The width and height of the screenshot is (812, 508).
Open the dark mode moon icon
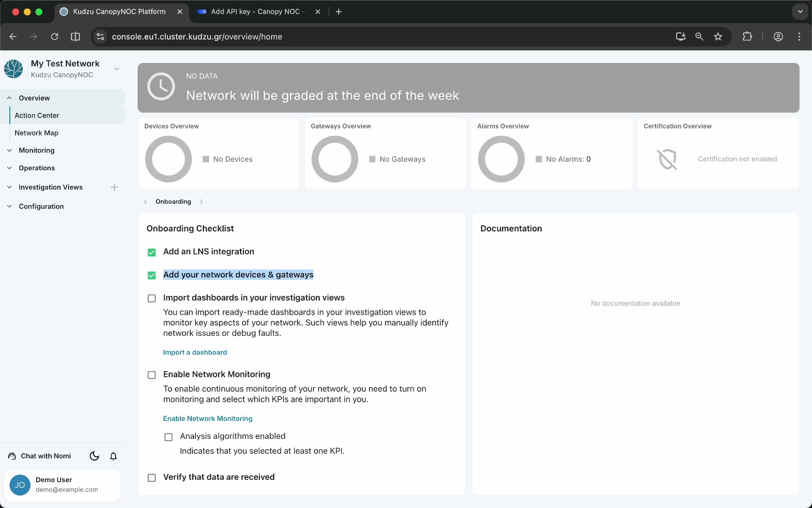(x=94, y=456)
